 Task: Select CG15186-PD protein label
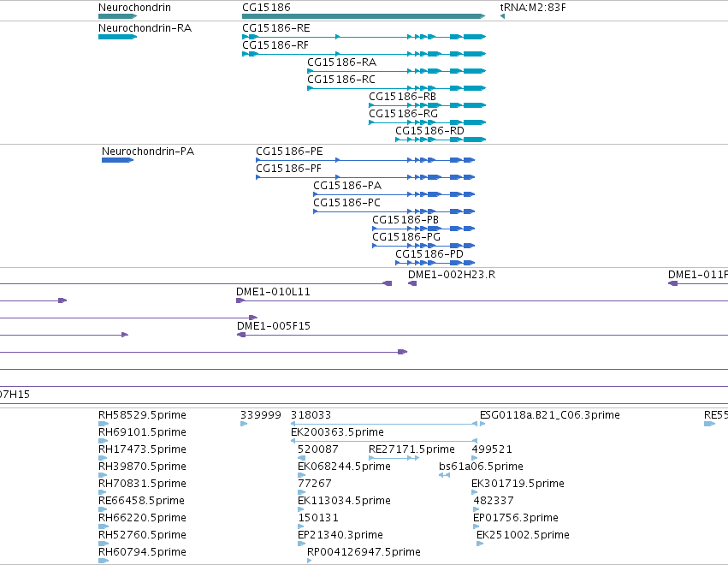tap(429, 254)
